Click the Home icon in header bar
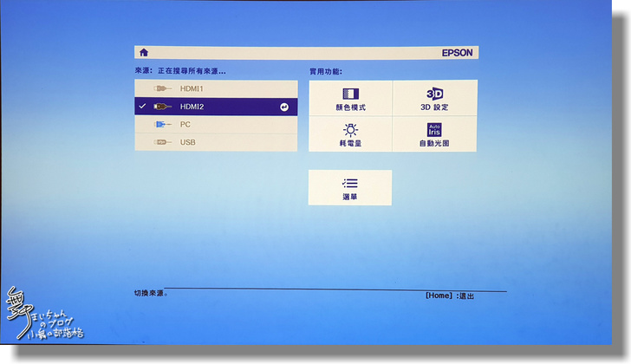Viewport: 631px width, 364px height. point(144,52)
